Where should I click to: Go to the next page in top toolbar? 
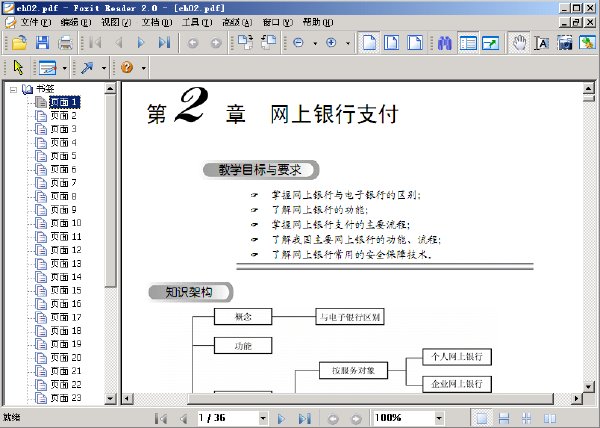[141, 42]
